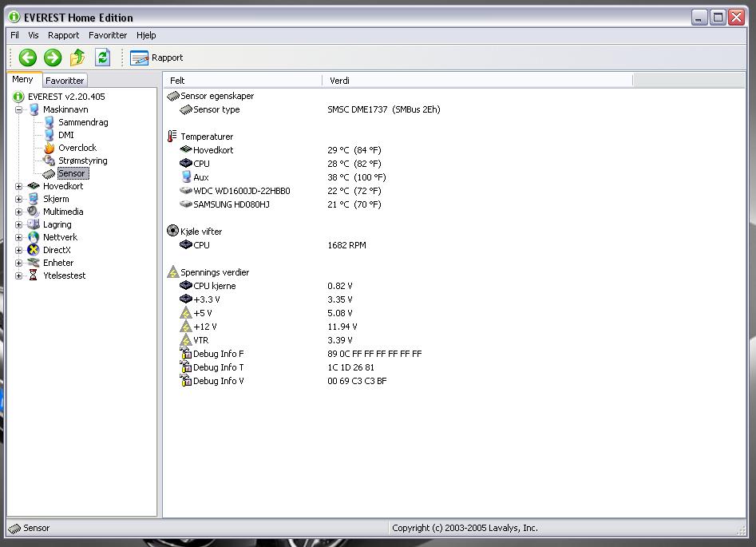Screen dimensions: 756x547
Task: Expand the Enheter tree branch
Action: pos(18,263)
